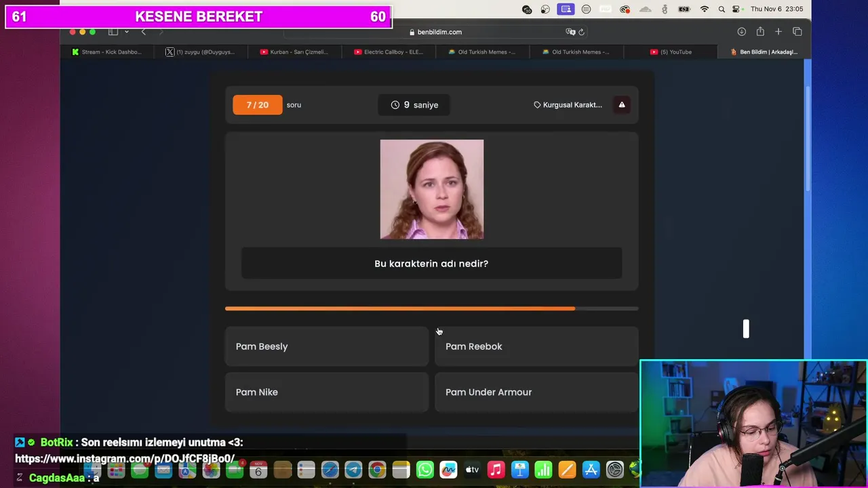
Task: Open WhatsApp from the Dock
Action: pos(425,470)
